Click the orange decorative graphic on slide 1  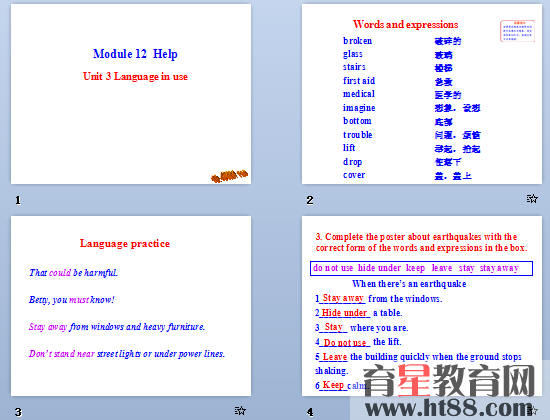(229, 176)
